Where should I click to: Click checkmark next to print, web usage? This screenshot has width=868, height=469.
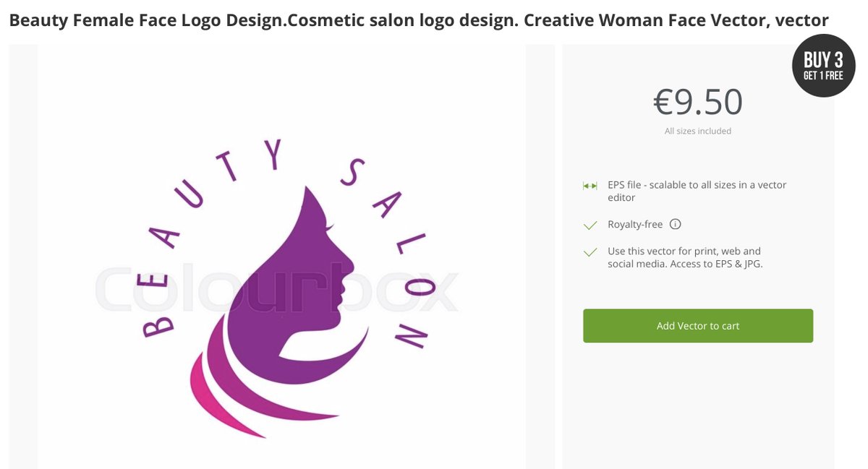click(x=590, y=252)
